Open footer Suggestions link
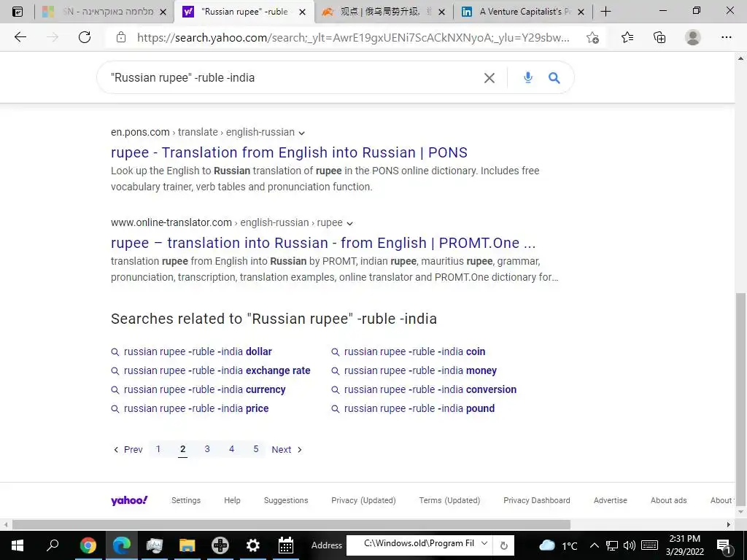Viewport: 747px width, 560px height. click(x=286, y=500)
